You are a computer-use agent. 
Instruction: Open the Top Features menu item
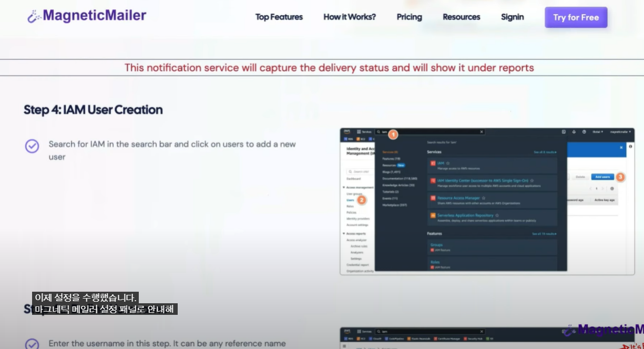[x=279, y=17]
